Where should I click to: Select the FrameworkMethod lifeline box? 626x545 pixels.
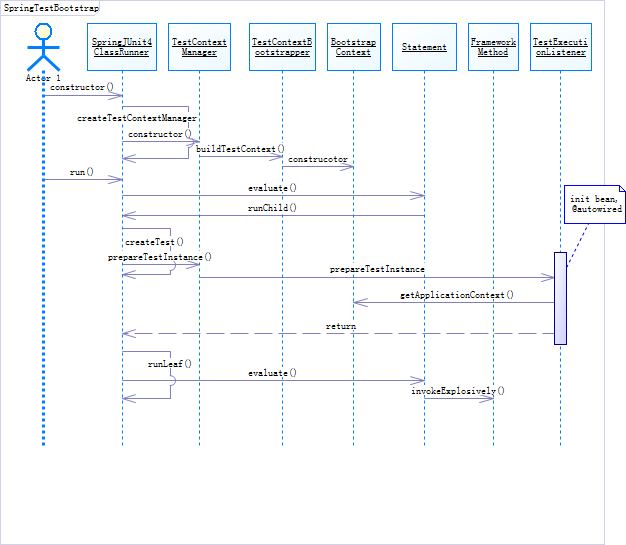click(x=493, y=47)
